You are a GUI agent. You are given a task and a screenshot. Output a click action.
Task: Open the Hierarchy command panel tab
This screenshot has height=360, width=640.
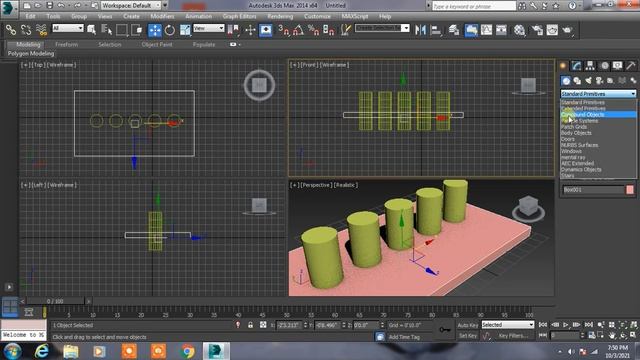[590, 65]
